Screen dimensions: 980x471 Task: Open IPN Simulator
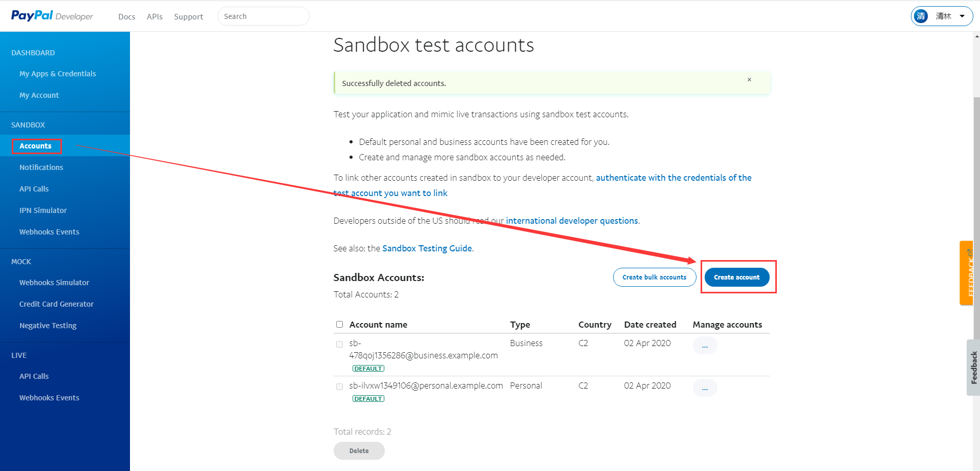[43, 210]
